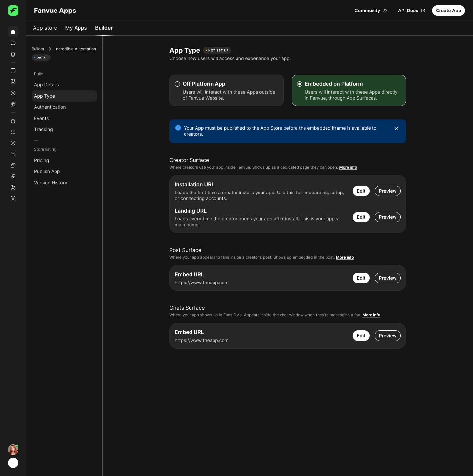Click the Create App button
The image size is (473, 476).
[x=448, y=11]
